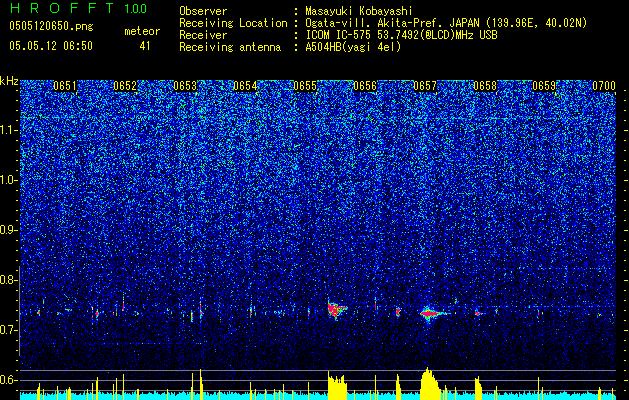Click the large red meteor echo after 0655

click(x=336, y=310)
